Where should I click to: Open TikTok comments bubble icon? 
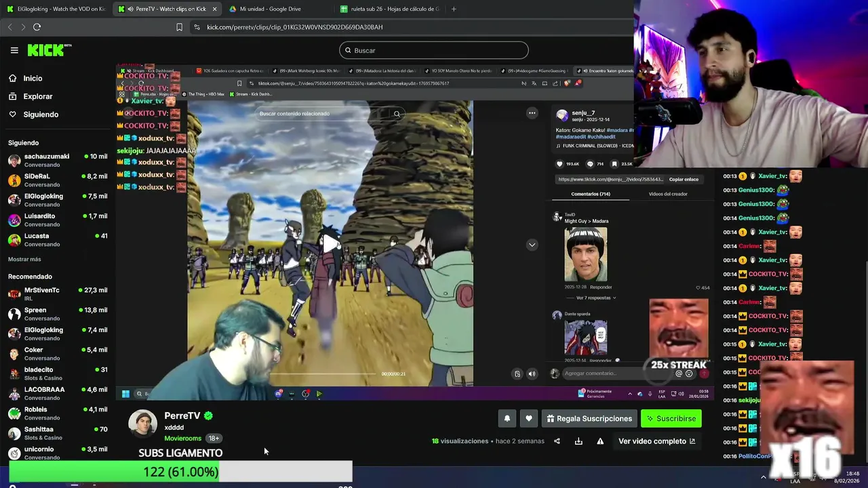point(590,164)
